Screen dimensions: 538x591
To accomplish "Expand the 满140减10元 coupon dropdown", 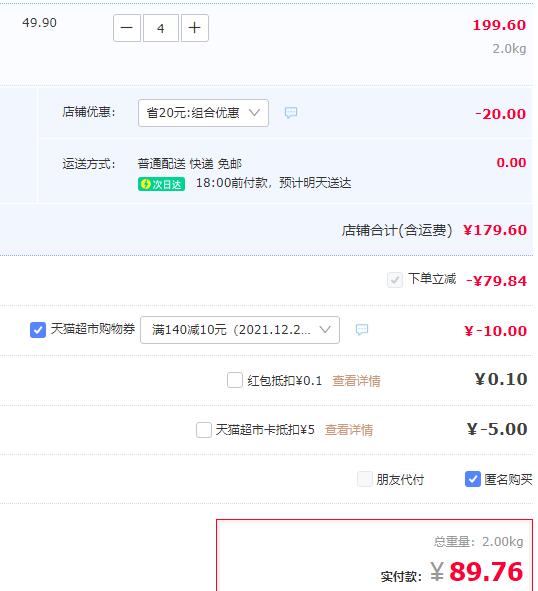I will 240,330.
